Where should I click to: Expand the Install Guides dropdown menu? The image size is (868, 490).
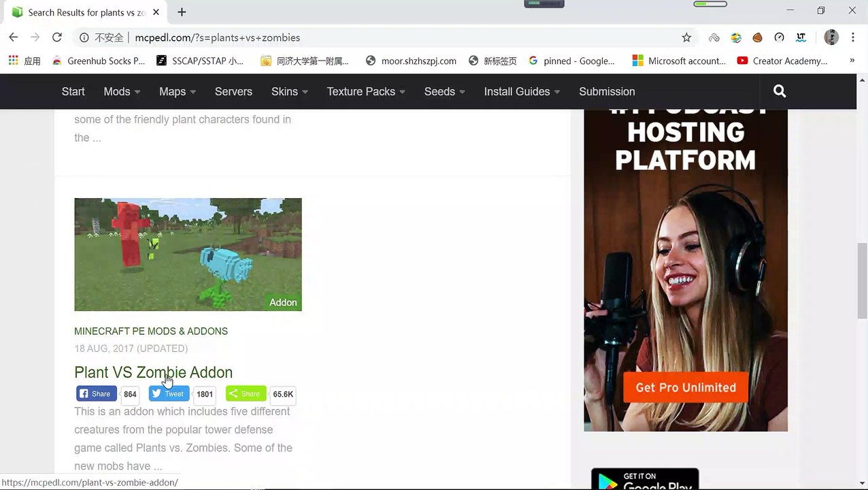tap(522, 91)
